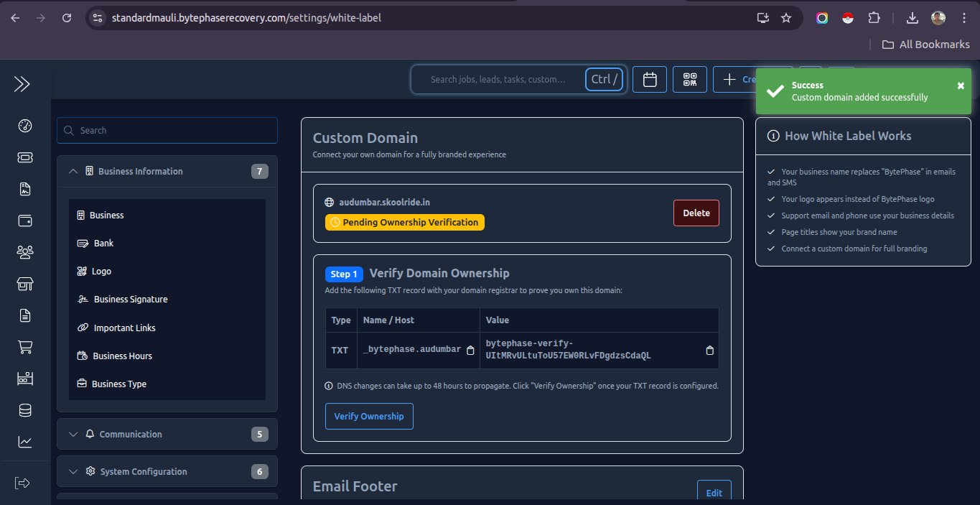Image resolution: width=980 pixels, height=505 pixels.
Task: Expand the System Configuration section
Action: [167, 471]
